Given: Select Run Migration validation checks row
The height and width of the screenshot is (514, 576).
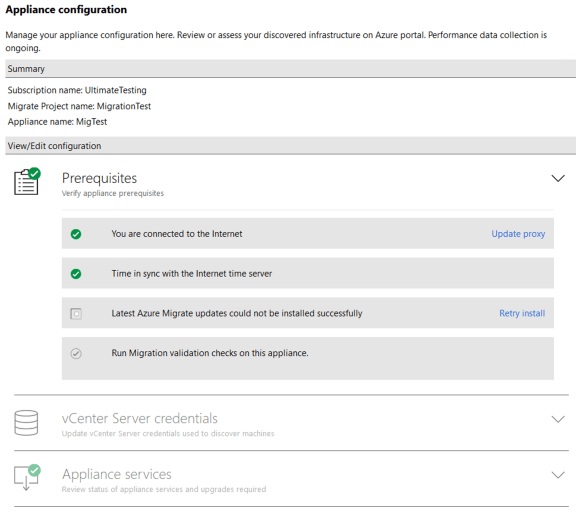Looking at the screenshot, I should (x=308, y=359).
